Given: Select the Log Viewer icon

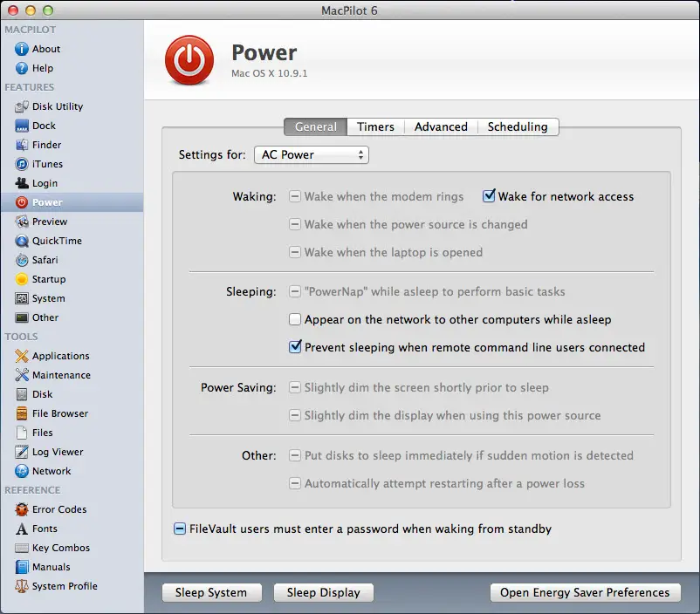Looking at the screenshot, I should [22, 452].
